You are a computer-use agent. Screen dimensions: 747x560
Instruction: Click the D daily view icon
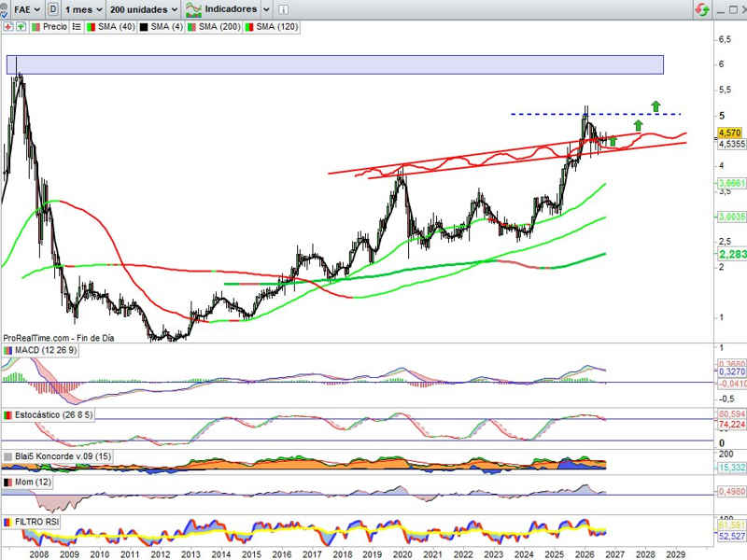(x=53, y=9)
